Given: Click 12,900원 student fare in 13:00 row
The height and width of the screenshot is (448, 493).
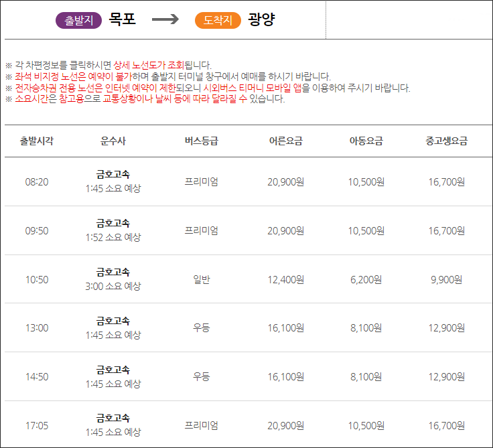Looking at the screenshot, I should pos(447,328).
